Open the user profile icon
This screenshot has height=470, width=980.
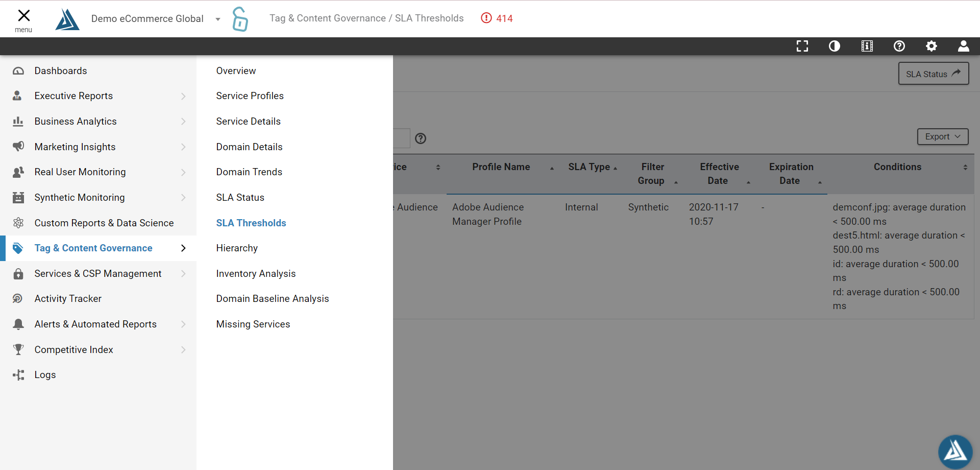point(964,46)
